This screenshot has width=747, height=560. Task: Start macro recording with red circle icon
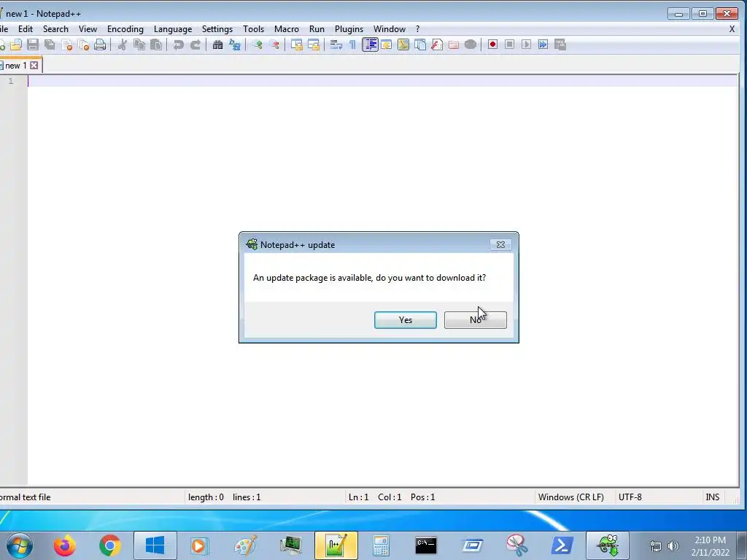492,44
